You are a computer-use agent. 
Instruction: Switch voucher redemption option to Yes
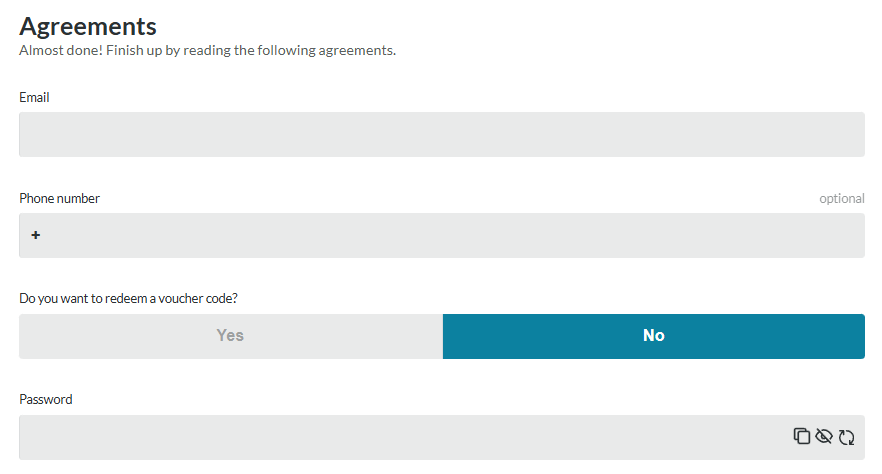point(231,336)
